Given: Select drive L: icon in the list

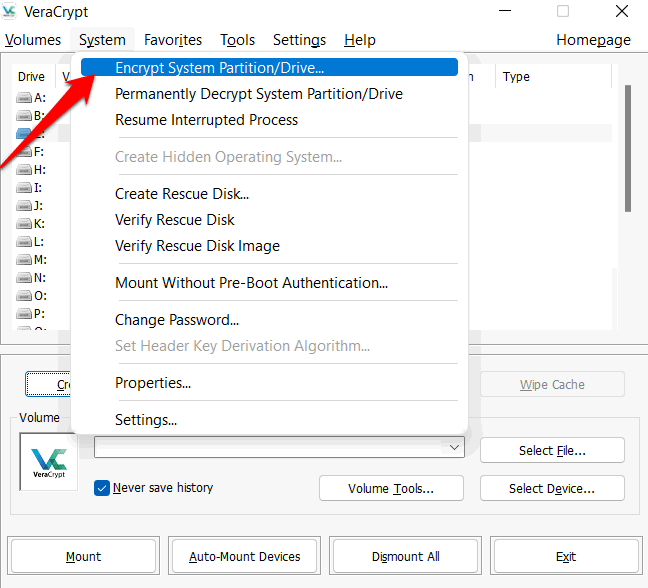Looking at the screenshot, I should [x=24, y=242].
